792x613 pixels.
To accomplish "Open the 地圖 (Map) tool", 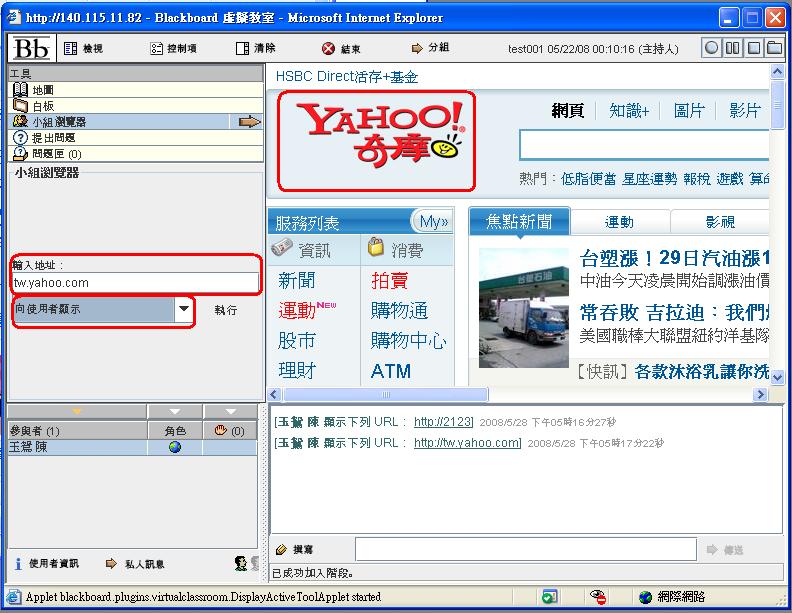I will 42,90.
